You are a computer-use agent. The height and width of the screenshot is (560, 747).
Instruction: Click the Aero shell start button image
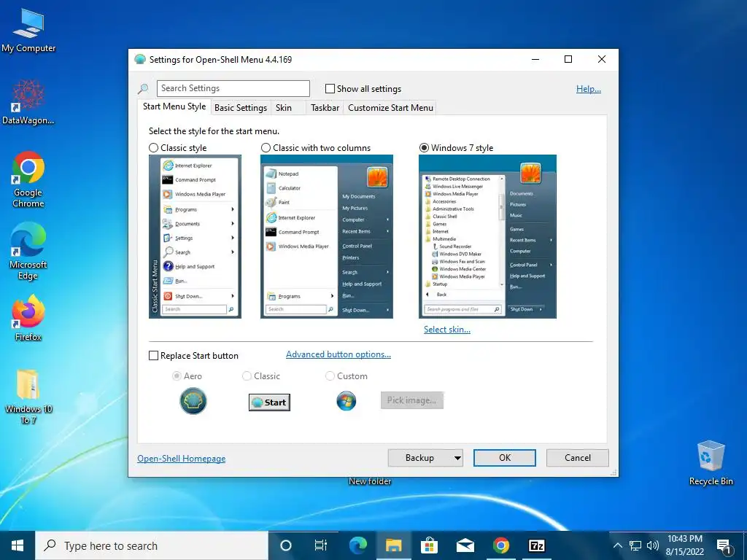193,400
